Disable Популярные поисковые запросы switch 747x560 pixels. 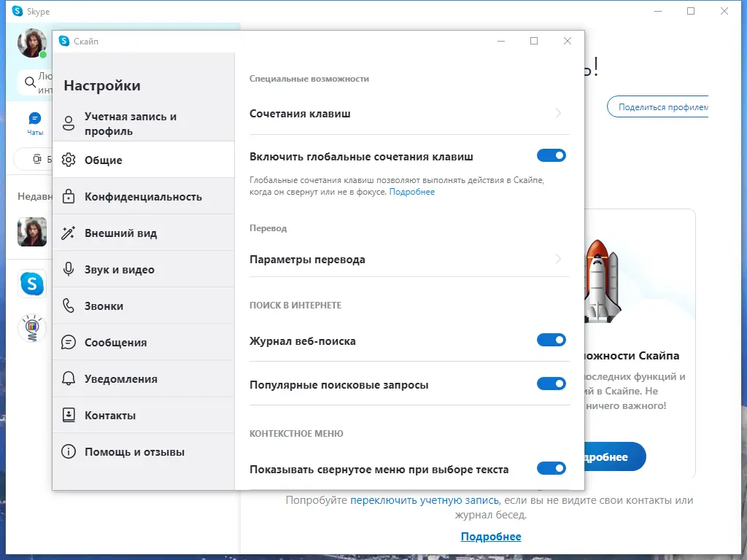tap(551, 384)
